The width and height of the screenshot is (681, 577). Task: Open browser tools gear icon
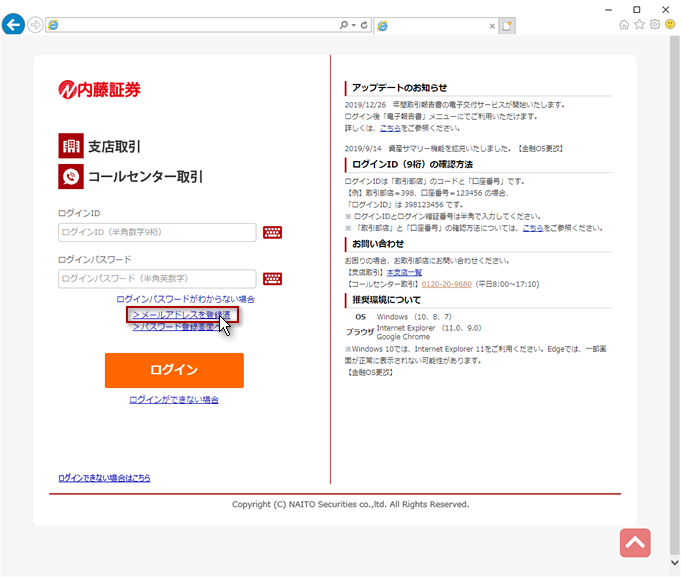tap(655, 25)
